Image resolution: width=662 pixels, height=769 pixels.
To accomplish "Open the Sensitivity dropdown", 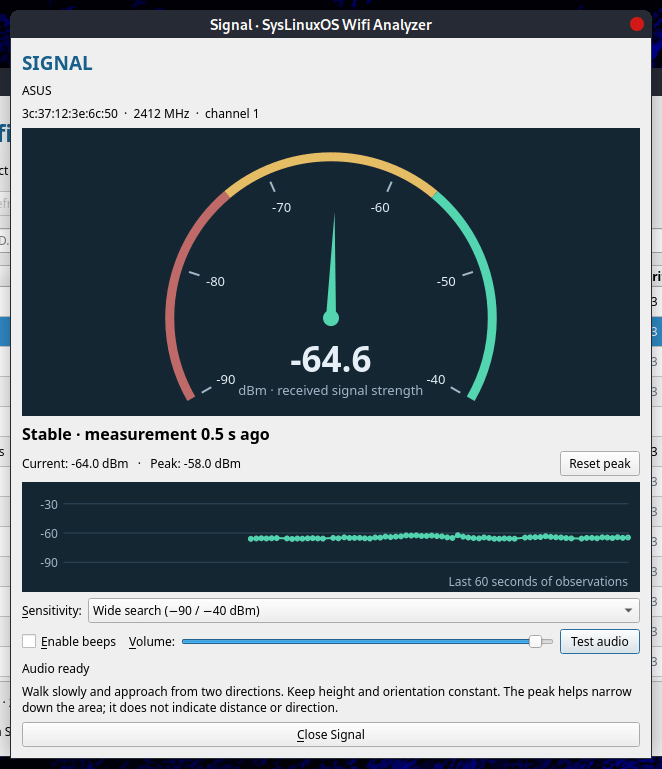I will pos(363,611).
